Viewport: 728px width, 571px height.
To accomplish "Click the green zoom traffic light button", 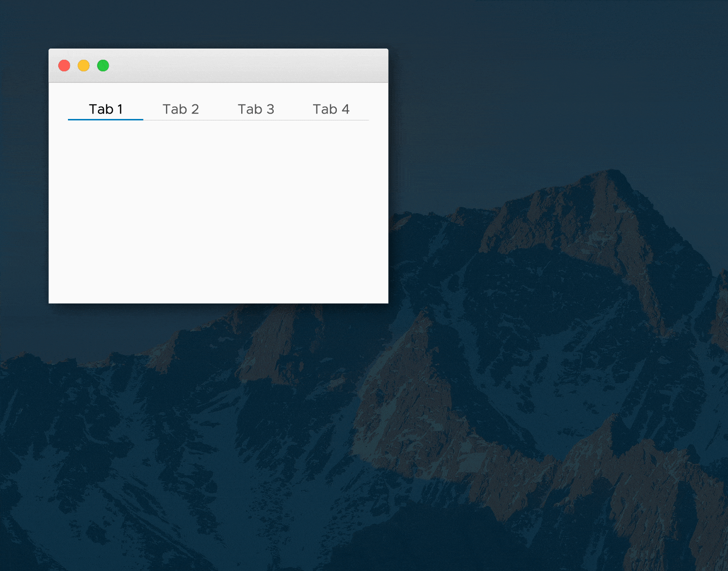I will point(103,65).
